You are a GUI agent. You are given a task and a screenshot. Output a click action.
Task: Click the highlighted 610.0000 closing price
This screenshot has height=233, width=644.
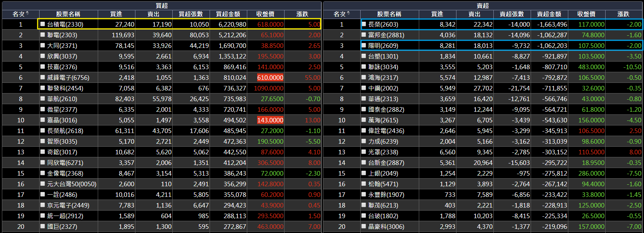270,78
